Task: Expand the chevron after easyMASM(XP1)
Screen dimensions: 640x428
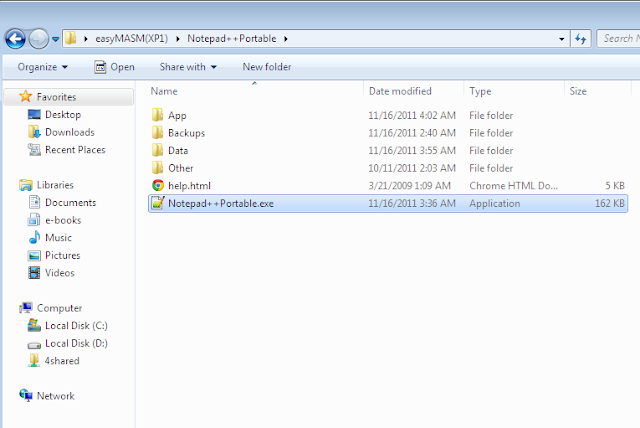Action: click(178, 39)
